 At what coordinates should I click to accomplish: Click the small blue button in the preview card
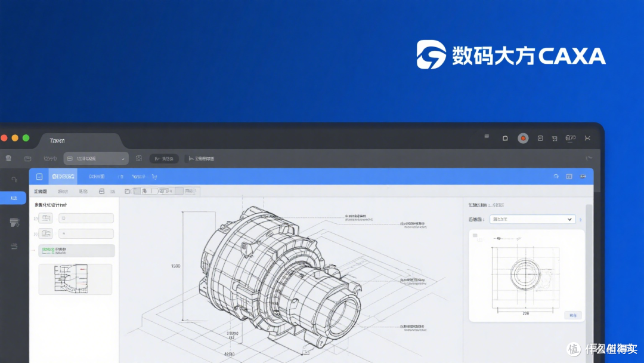tap(573, 315)
